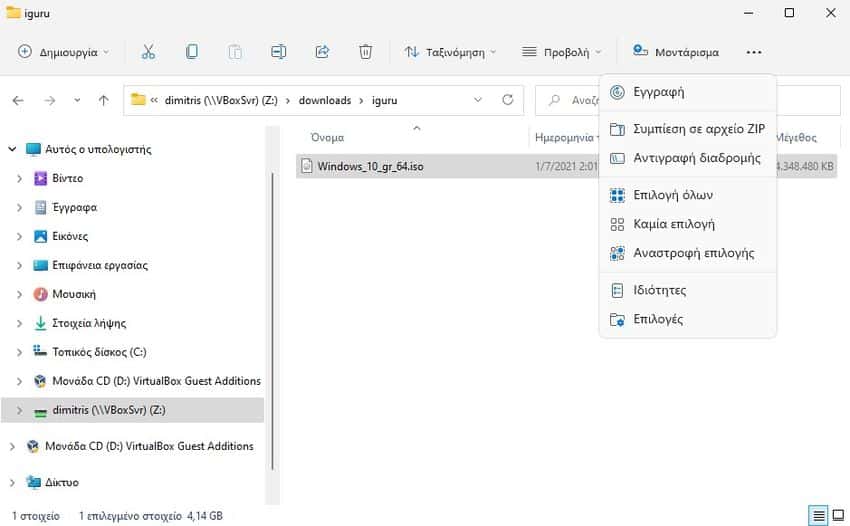Open the Προβολή view dropdown
Viewport: 850px width, 526px height.
[x=562, y=52]
